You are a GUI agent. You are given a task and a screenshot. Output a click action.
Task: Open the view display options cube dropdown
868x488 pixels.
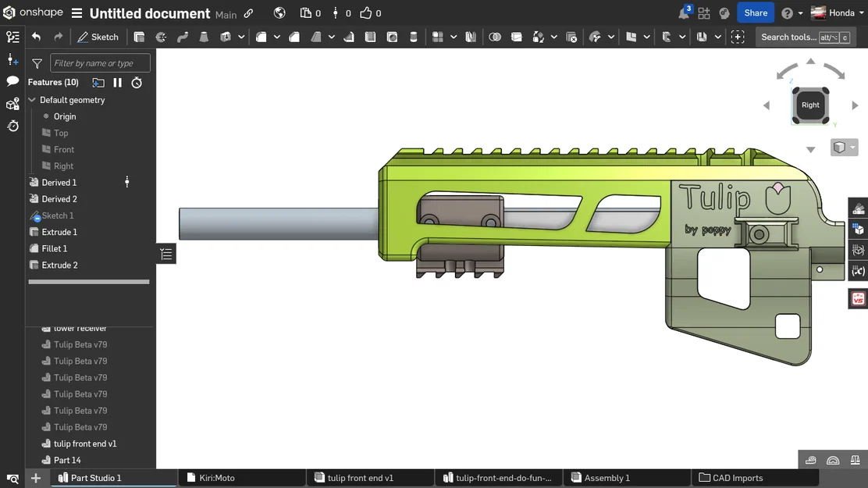tap(845, 148)
